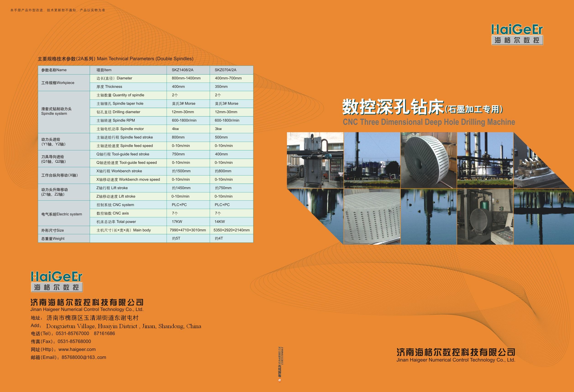Select the Main body size 7990×4710×3010mm

(188, 230)
